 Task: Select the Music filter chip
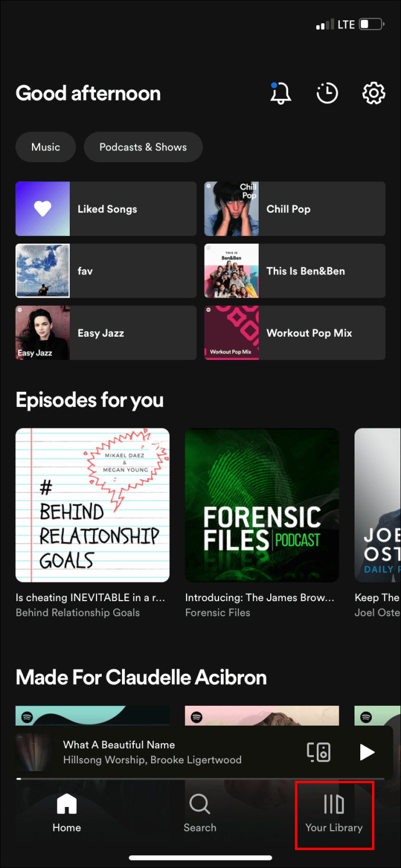point(46,147)
